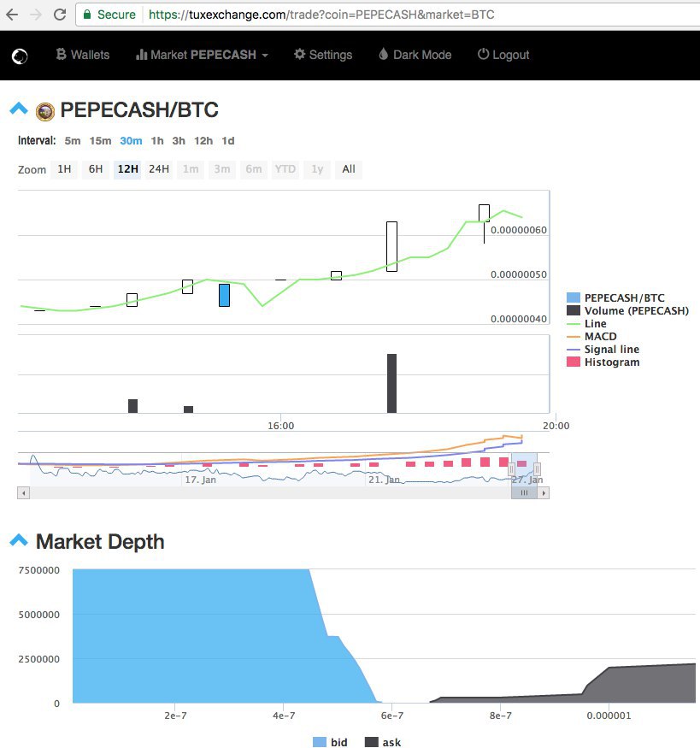Viewport: 700px width, 748px height.
Task: Toggle Dark Mode
Action: (415, 55)
